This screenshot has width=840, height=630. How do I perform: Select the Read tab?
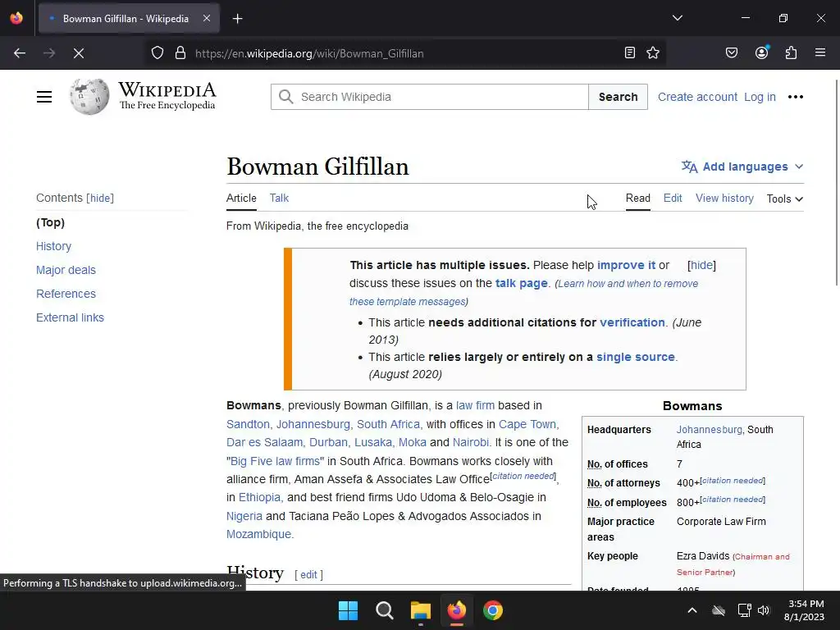(x=638, y=199)
